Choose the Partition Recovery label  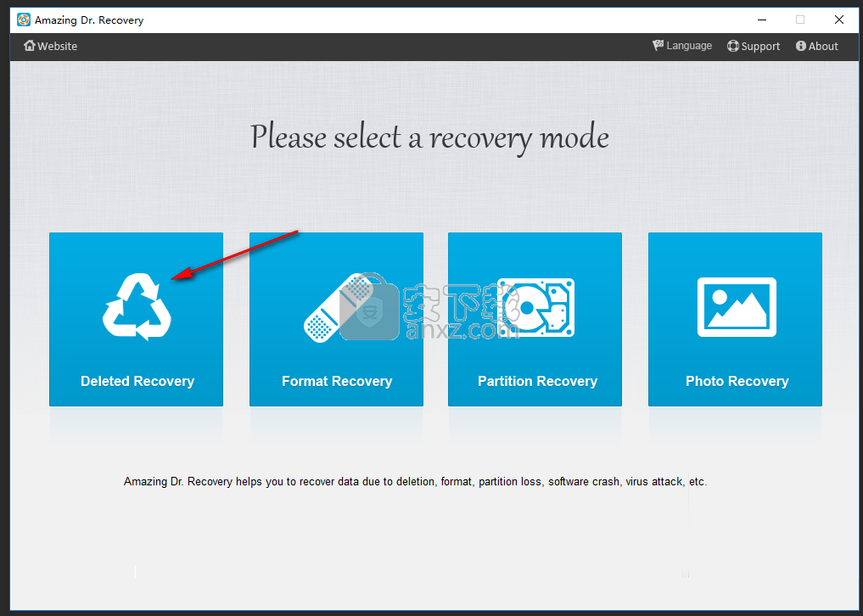[537, 381]
